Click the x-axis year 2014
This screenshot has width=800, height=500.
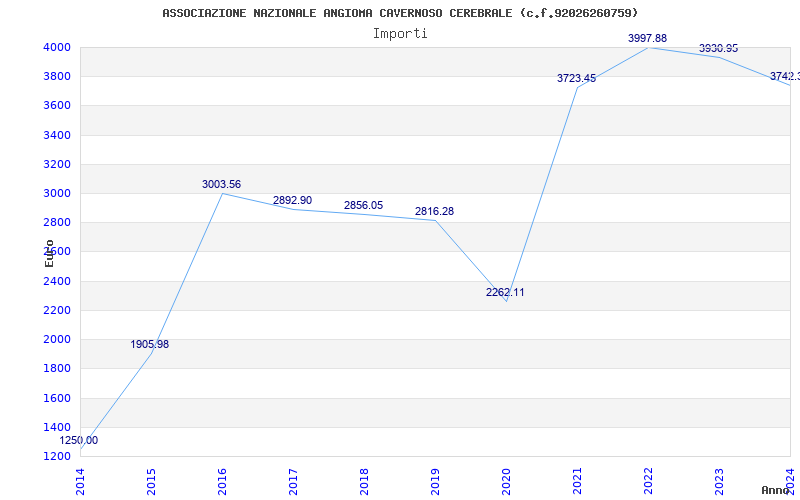(x=81, y=482)
